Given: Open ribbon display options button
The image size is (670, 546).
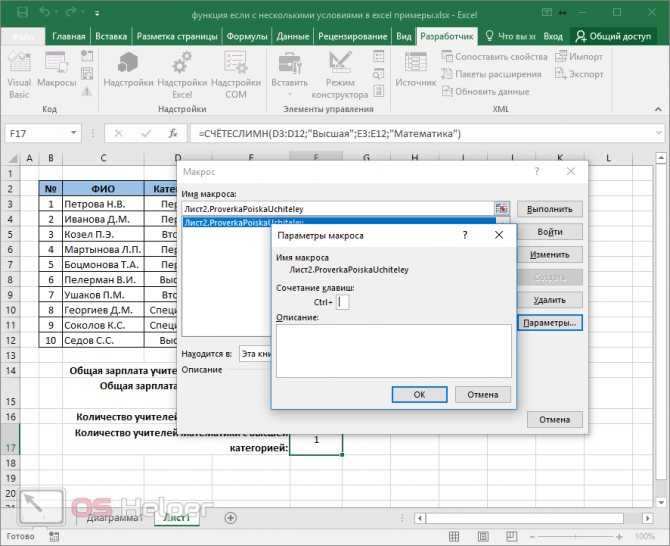Looking at the screenshot, I should [x=547, y=12].
